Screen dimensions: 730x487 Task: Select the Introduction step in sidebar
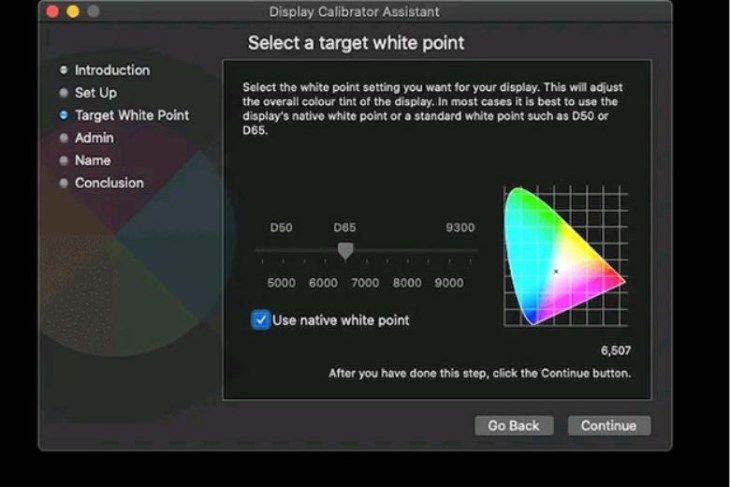pyautogui.click(x=105, y=70)
